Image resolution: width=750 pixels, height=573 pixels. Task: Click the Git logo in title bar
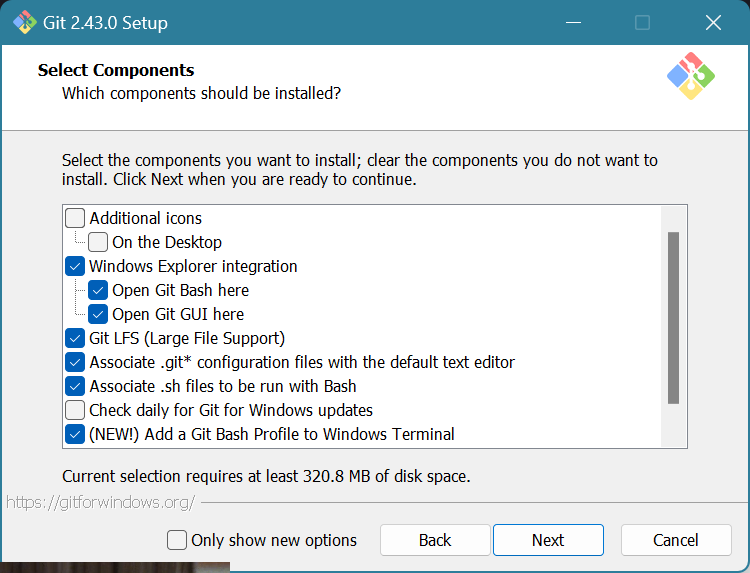(x=24, y=22)
